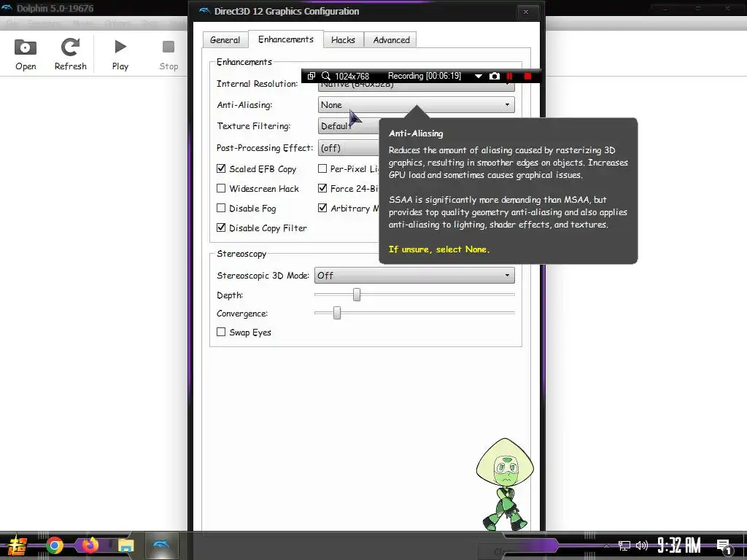Open the Anti-Aliasing dropdown set to None
The width and height of the screenshot is (747, 560).
416,105
